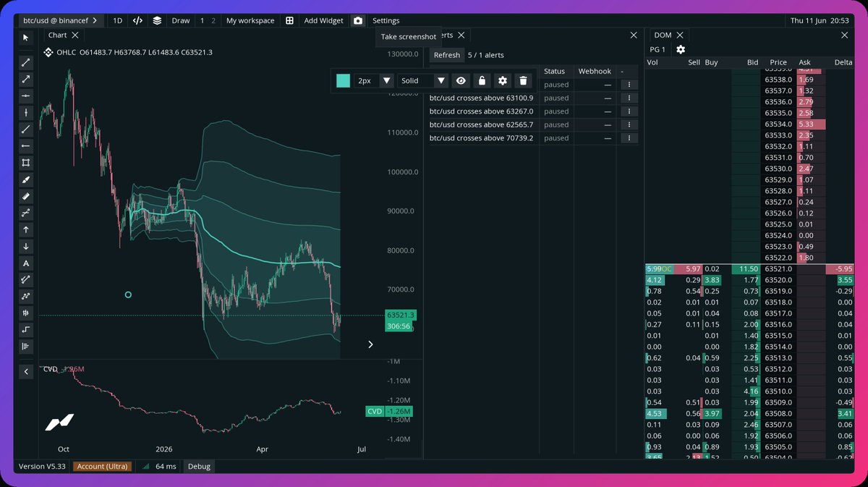This screenshot has width=868, height=487.
Task: Select the step line drawing tool
Action: point(26,330)
